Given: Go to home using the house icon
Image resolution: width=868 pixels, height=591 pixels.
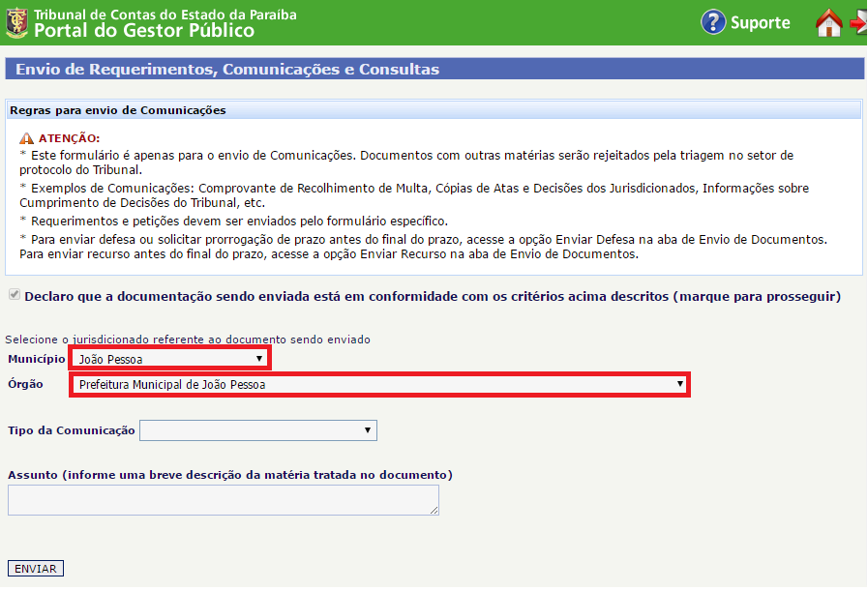Looking at the screenshot, I should pos(828,23).
